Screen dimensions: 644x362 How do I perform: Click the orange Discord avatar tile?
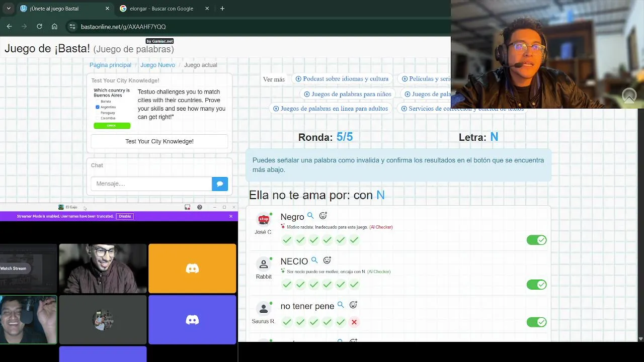192,268
